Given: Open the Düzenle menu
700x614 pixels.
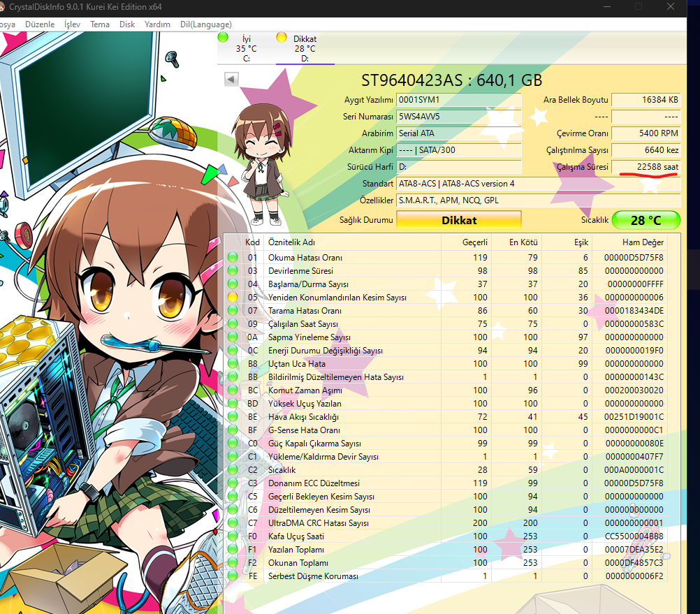Looking at the screenshot, I should (40, 24).
